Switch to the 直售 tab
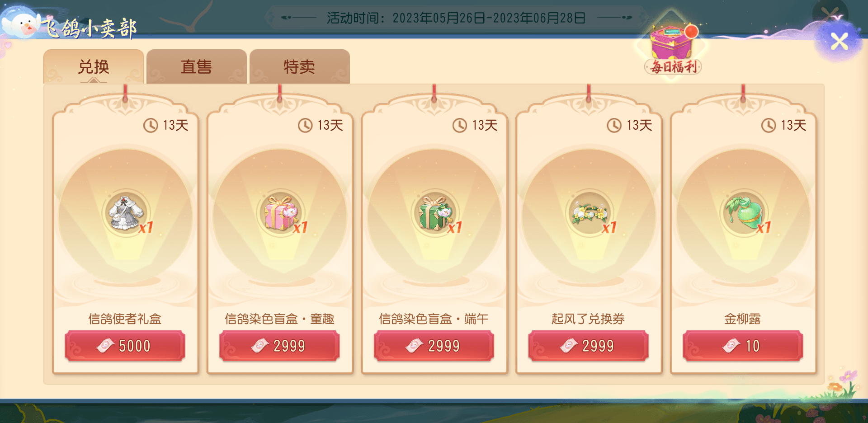Screen dimensions: 868x423 [196, 67]
